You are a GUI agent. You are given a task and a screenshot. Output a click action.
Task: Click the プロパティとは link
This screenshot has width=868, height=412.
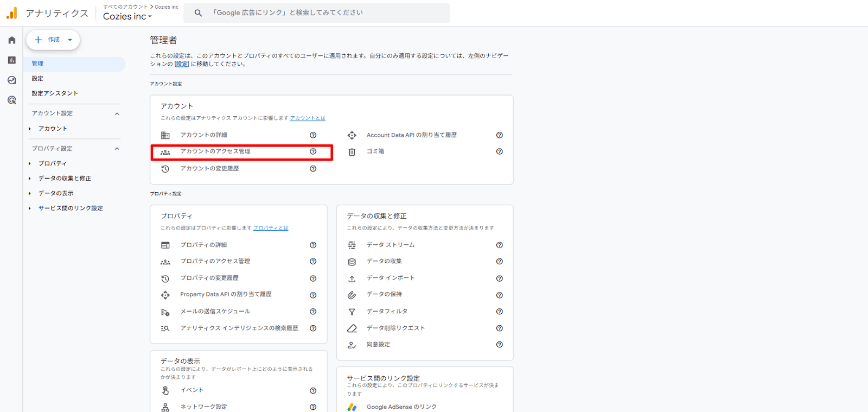click(x=271, y=228)
